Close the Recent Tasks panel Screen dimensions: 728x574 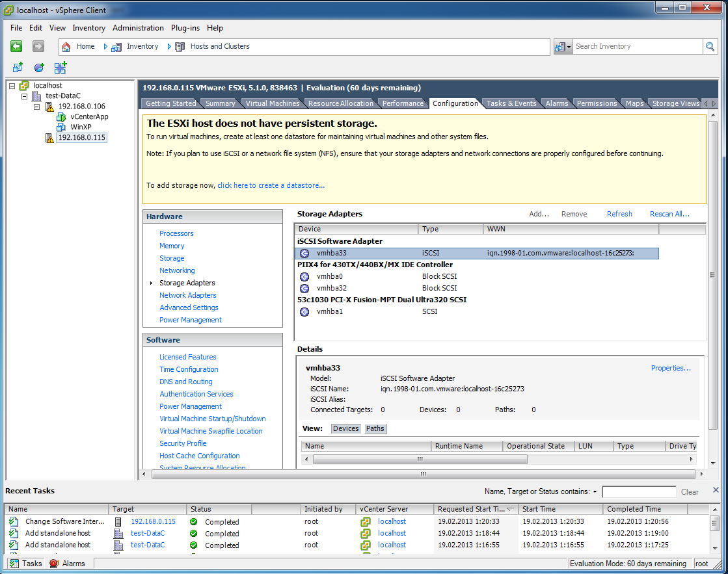[716, 490]
